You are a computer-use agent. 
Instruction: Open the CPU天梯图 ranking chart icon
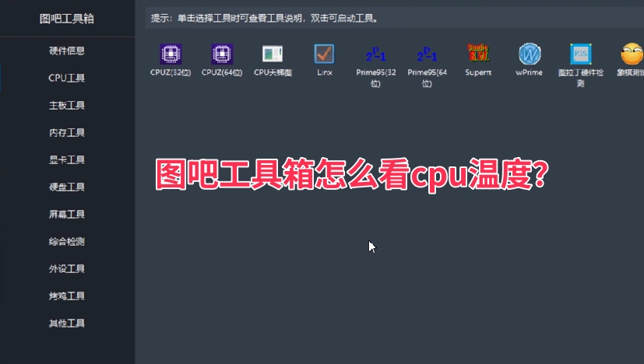[x=273, y=54]
